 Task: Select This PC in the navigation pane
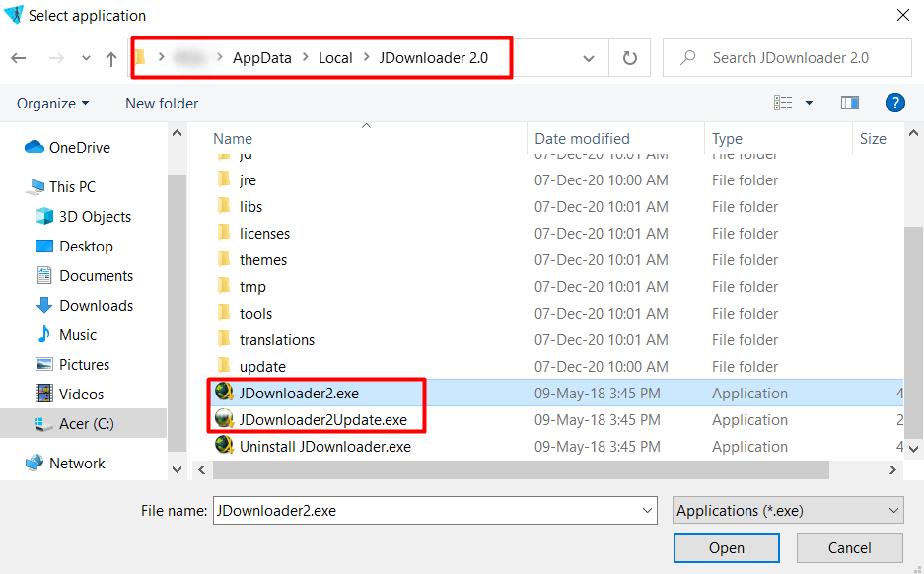point(61,186)
